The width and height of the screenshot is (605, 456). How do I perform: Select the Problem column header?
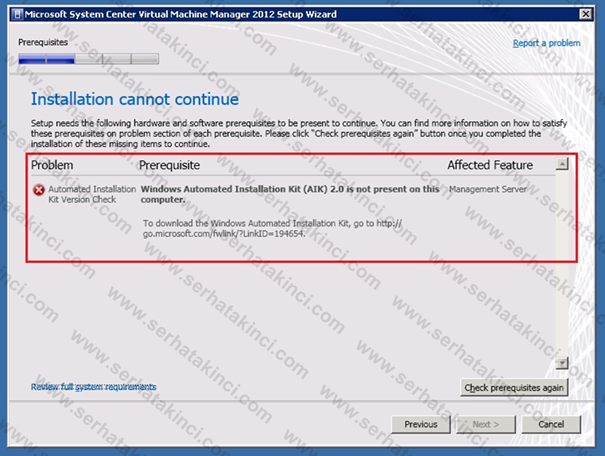click(x=52, y=165)
